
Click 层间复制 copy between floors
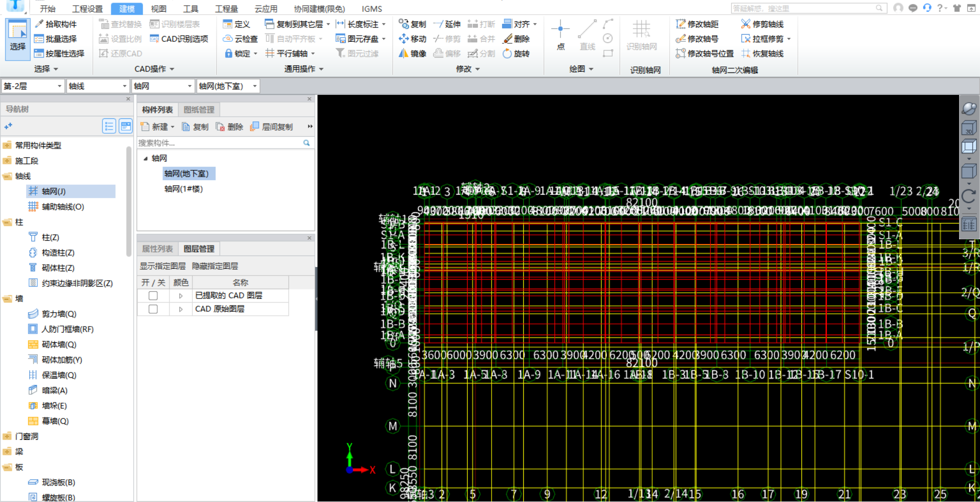272,127
